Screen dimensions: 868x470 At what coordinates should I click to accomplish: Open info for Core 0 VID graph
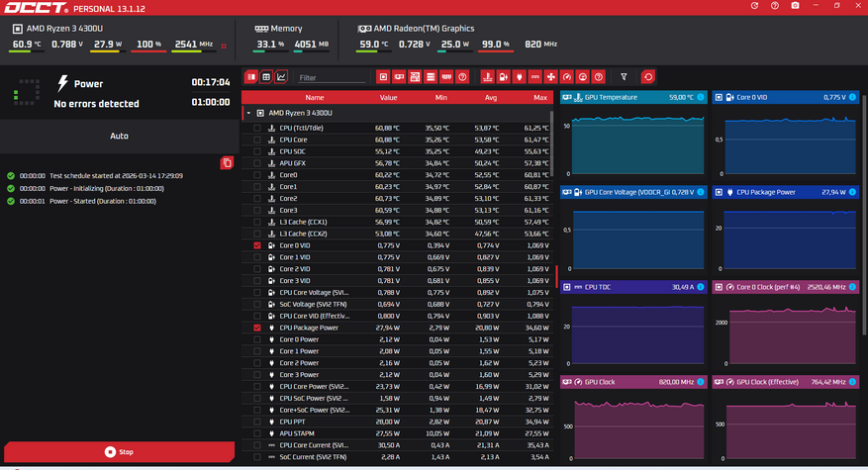click(x=852, y=97)
